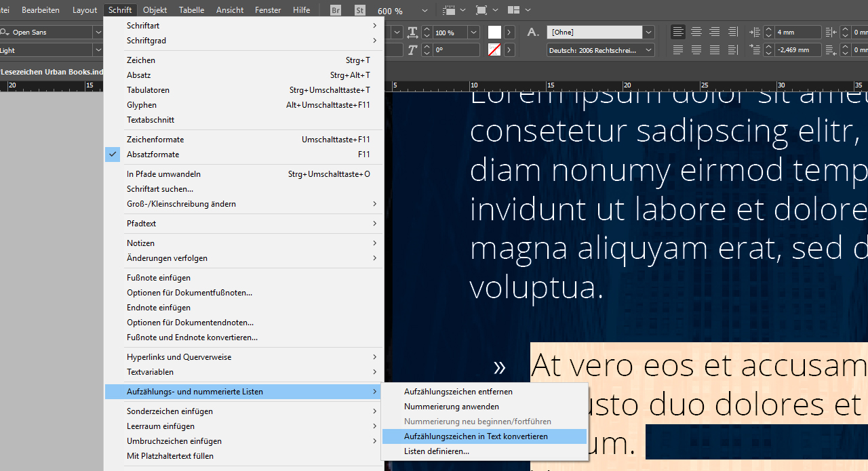Click the skew italic T icon
This screenshot has height=471, width=868.
click(x=412, y=49)
